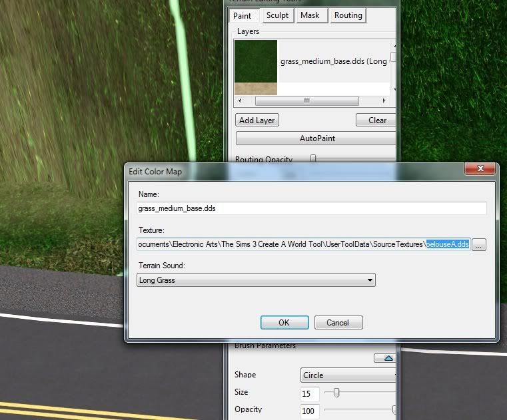Collapse Brush Parameters with the up-arrow button
Screen dimensions: 507x420
tap(384, 358)
